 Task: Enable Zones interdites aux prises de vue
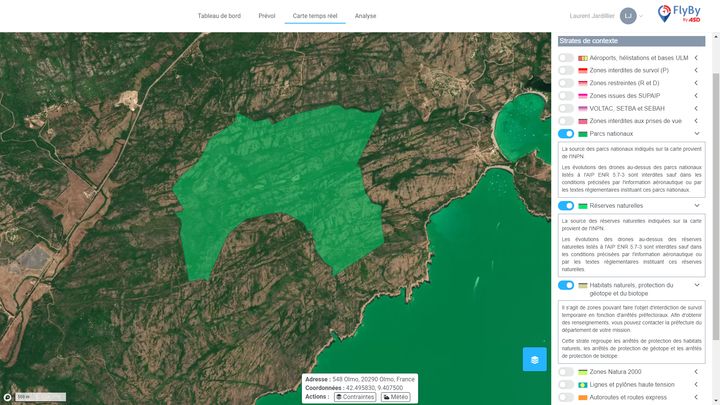point(566,121)
